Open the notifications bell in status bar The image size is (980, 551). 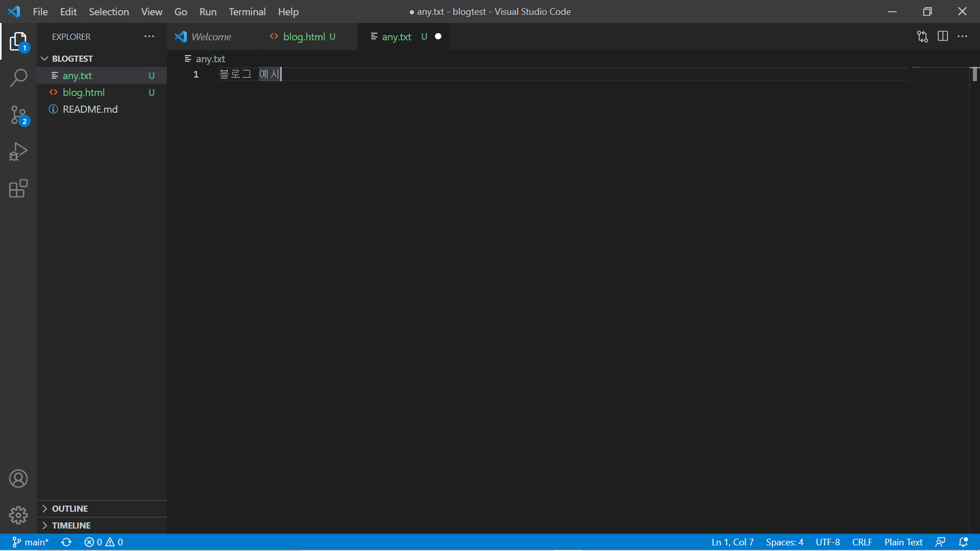pyautogui.click(x=963, y=542)
